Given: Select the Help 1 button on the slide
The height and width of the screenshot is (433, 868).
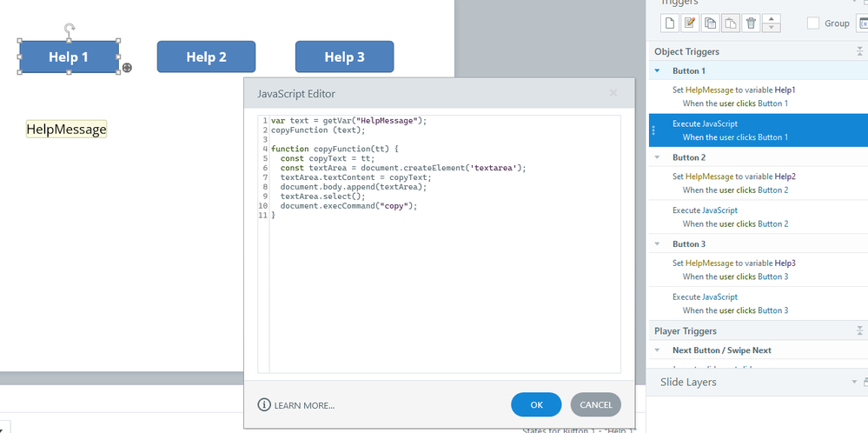Looking at the screenshot, I should point(69,57).
